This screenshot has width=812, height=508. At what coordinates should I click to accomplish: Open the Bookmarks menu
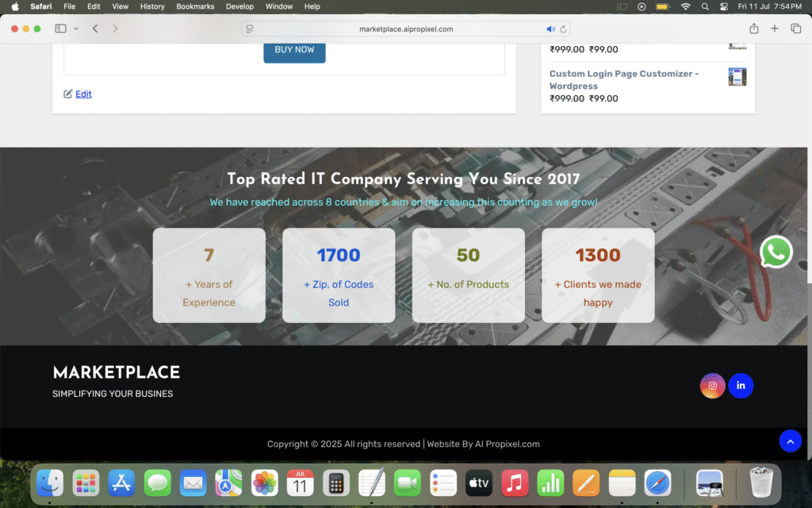pyautogui.click(x=194, y=6)
